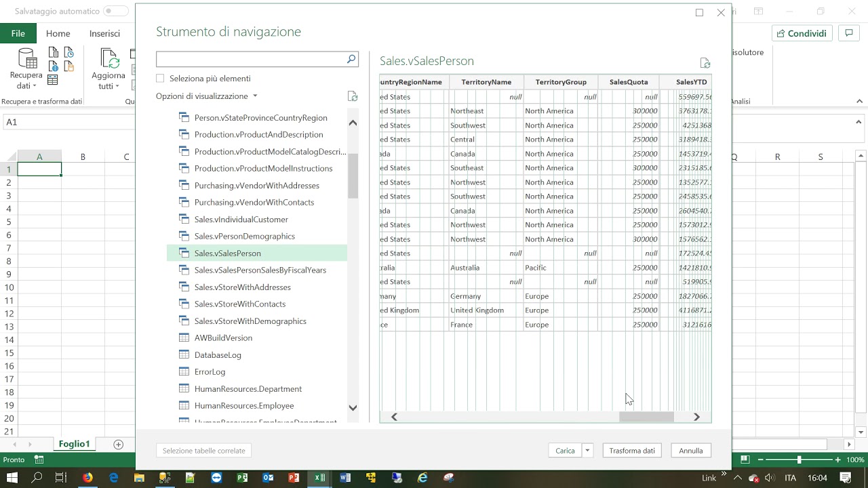Open Outlook from the taskbar
868x488 pixels.
pos(268,478)
